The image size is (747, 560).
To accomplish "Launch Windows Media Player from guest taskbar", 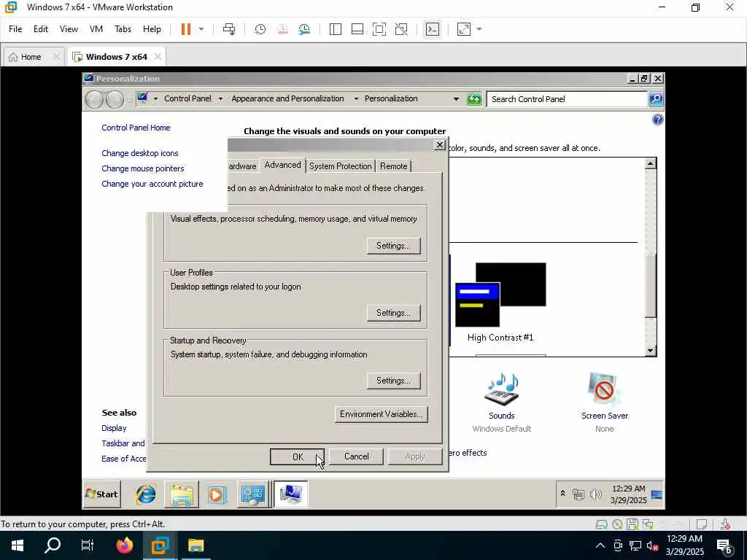I will point(217,495).
